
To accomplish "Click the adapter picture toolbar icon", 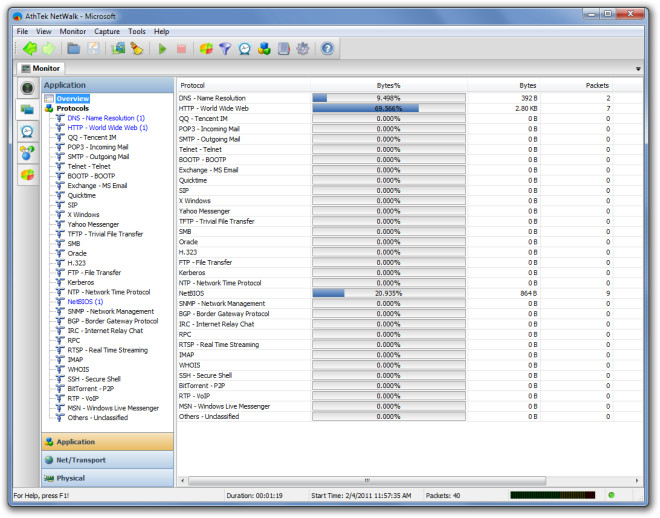I will pyautogui.click(x=118, y=49).
